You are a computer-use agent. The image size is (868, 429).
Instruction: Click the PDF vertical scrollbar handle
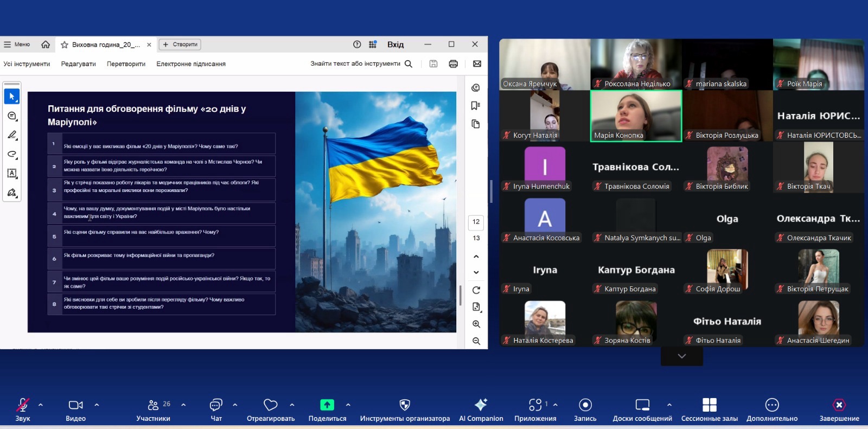(460, 295)
